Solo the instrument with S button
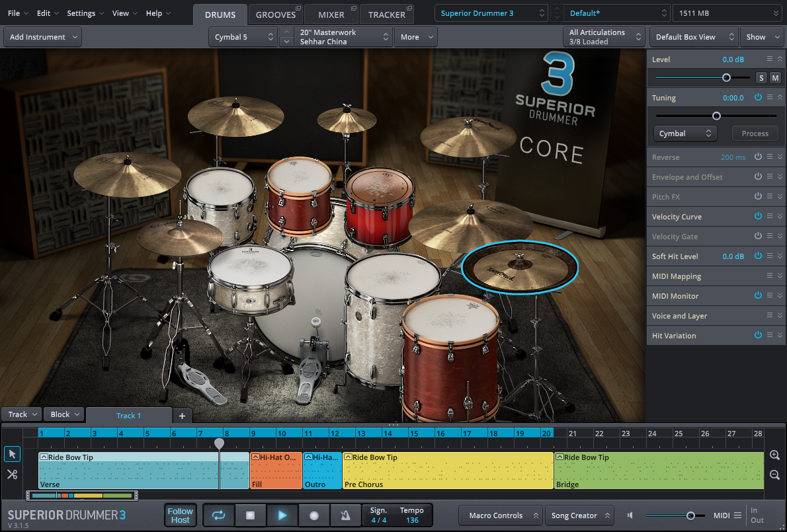 [x=761, y=78]
